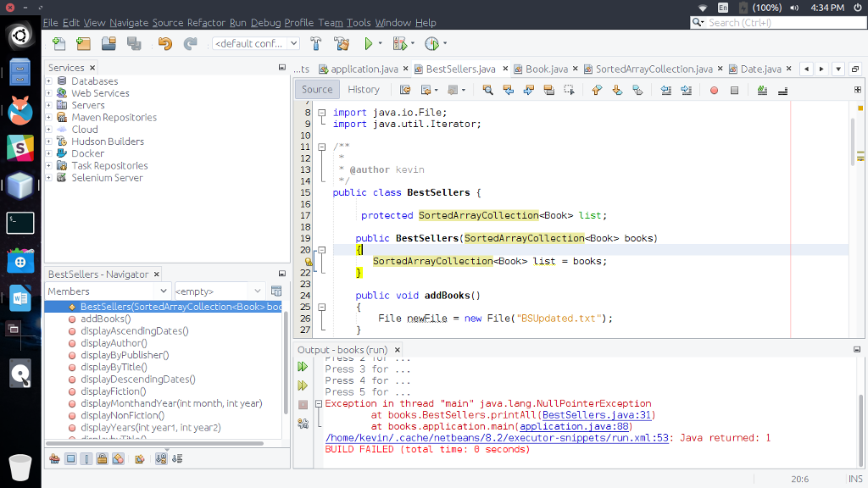This screenshot has width=868, height=488.
Task: Start macro recording with red circle icon
Action: (x=714, y=90)
